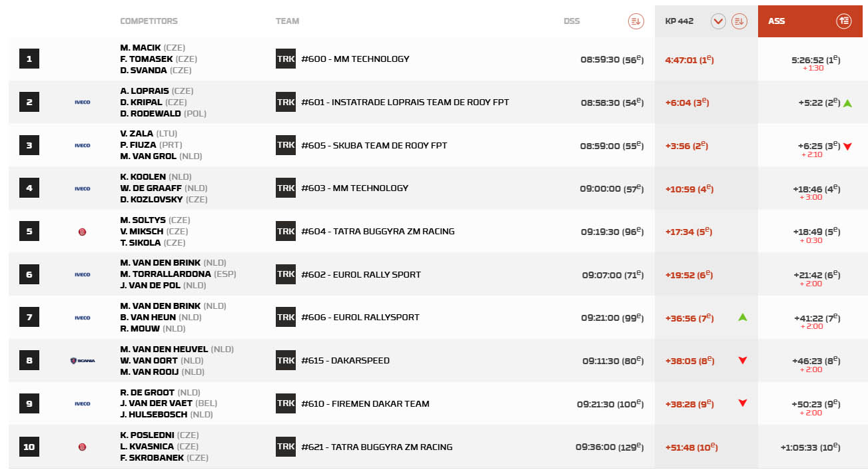The height and width of the screenshot is (476, 868).
Task: Open competitor M. Macik's name link
Action: click(x=141, y=48)
